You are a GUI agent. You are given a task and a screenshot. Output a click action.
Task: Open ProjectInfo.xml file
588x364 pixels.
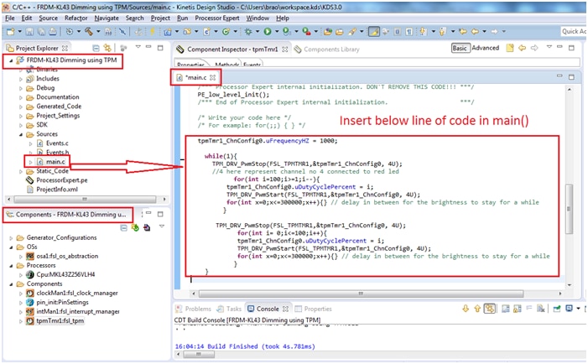(x=60, y=189)
